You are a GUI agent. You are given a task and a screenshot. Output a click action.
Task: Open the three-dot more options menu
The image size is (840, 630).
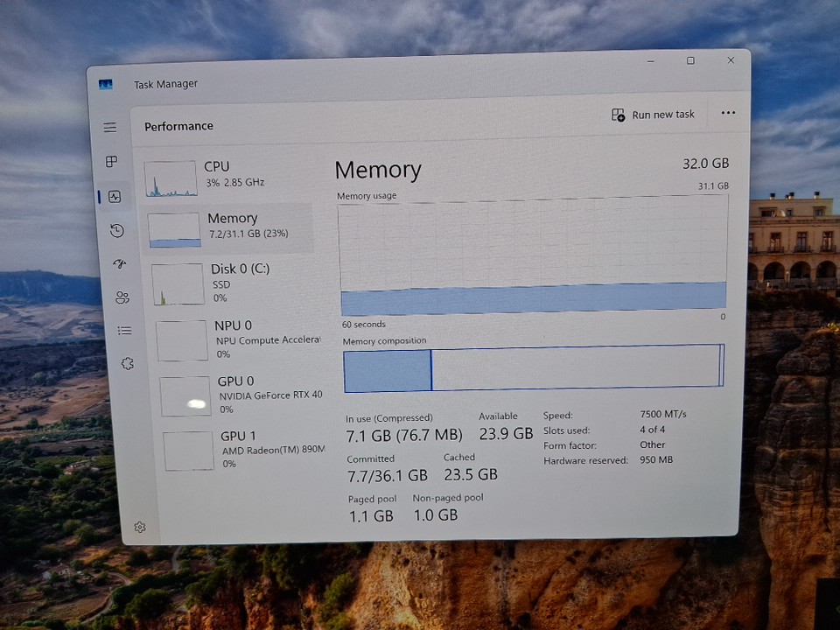(728, 113)
